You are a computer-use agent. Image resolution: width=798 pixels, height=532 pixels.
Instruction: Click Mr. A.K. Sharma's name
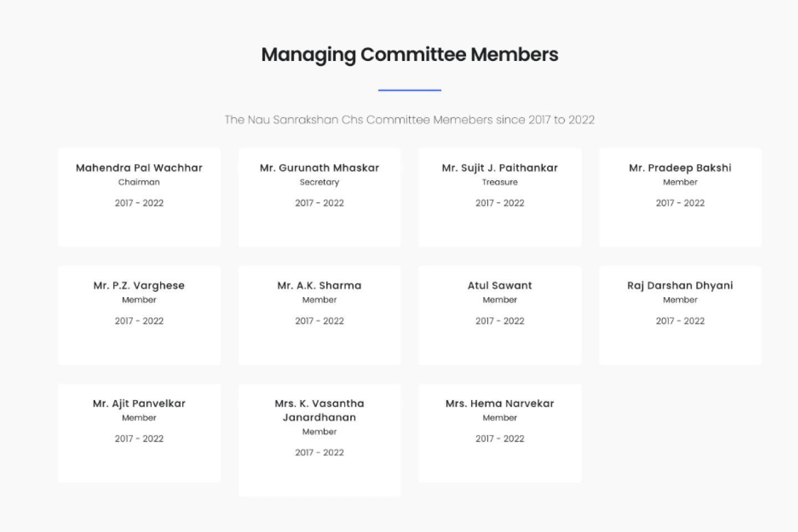[x=319, y=286]
